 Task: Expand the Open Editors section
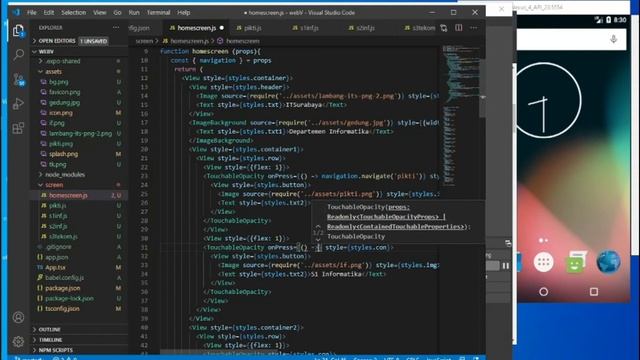click(57, 41)
